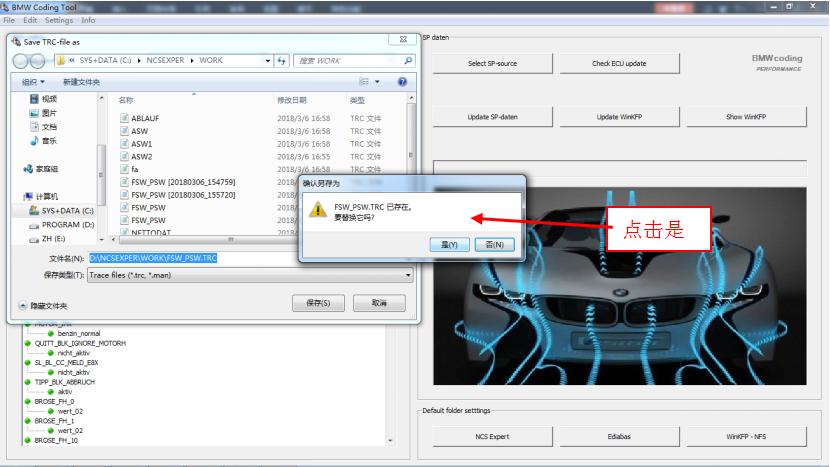Click the search magnifier icon

coord(408,61)
